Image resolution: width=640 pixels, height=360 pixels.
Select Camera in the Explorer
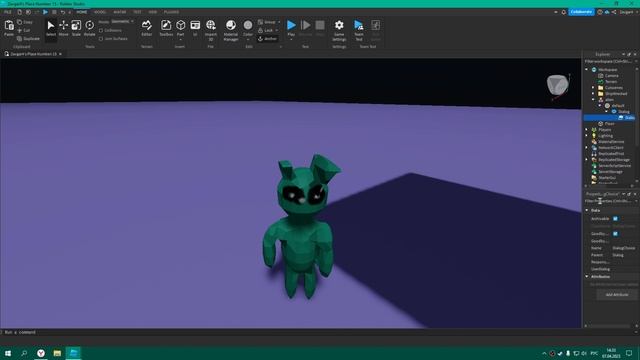coord(611,76)
